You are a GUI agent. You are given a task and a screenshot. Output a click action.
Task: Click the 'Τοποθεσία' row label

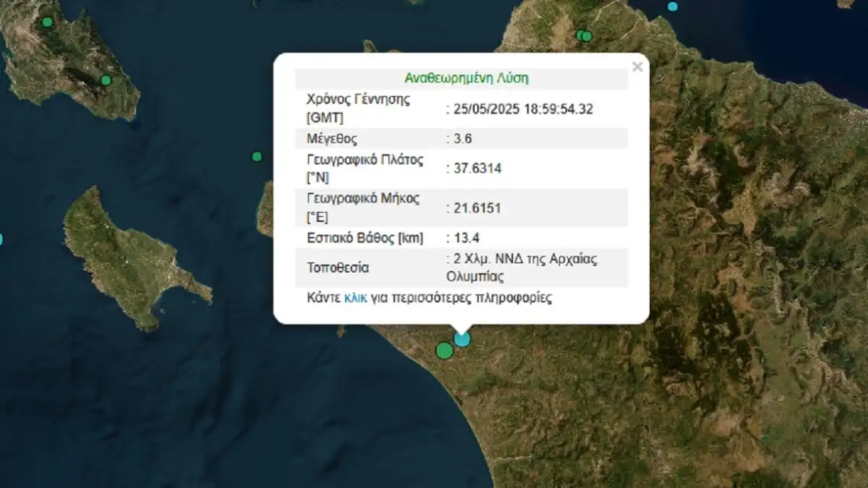point(338,268)
